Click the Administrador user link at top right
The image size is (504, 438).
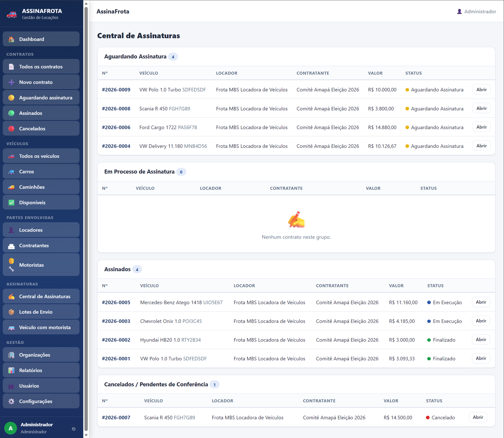tap(477, 11)
